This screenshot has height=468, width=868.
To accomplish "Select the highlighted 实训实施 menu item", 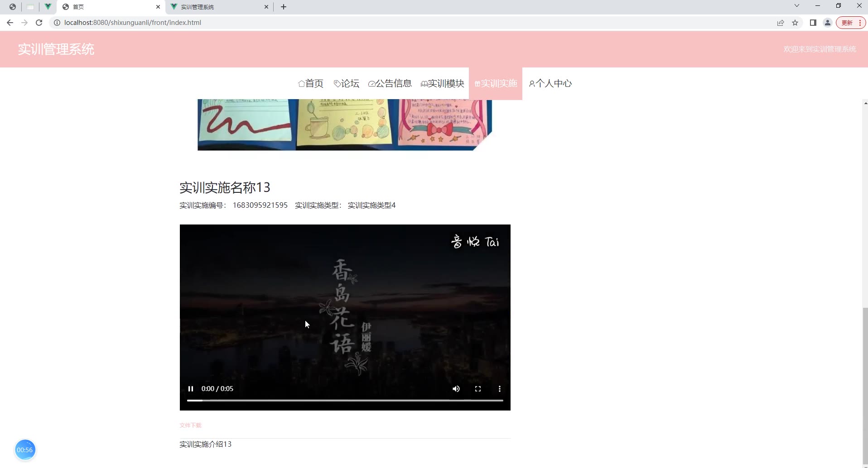I will (x=496, y=83).
